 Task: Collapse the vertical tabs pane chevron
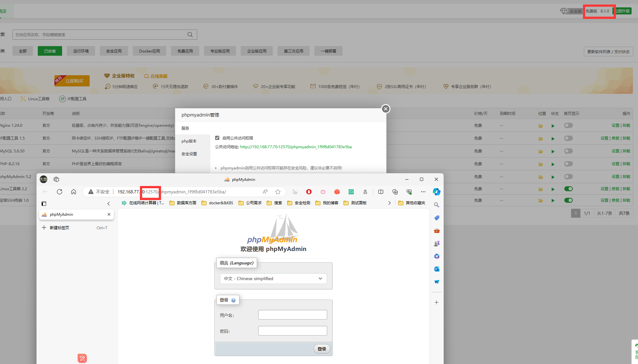(x=109, y=204)
